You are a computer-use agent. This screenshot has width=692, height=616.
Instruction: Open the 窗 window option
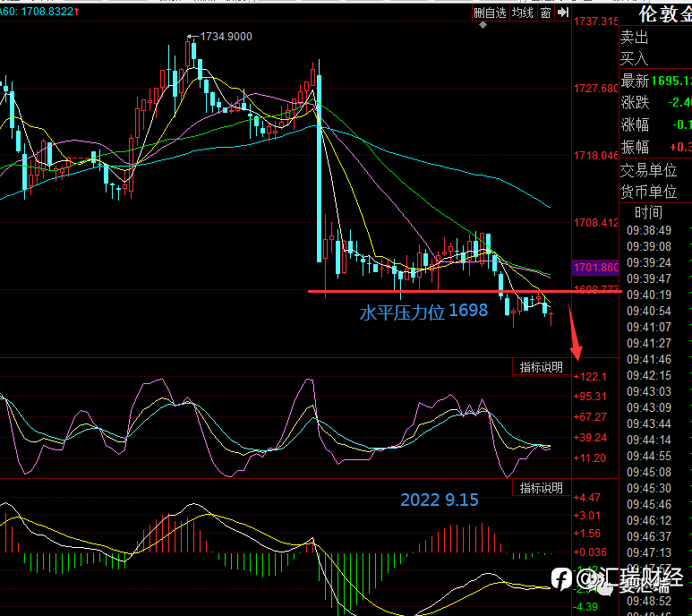(x=545, y=13)
